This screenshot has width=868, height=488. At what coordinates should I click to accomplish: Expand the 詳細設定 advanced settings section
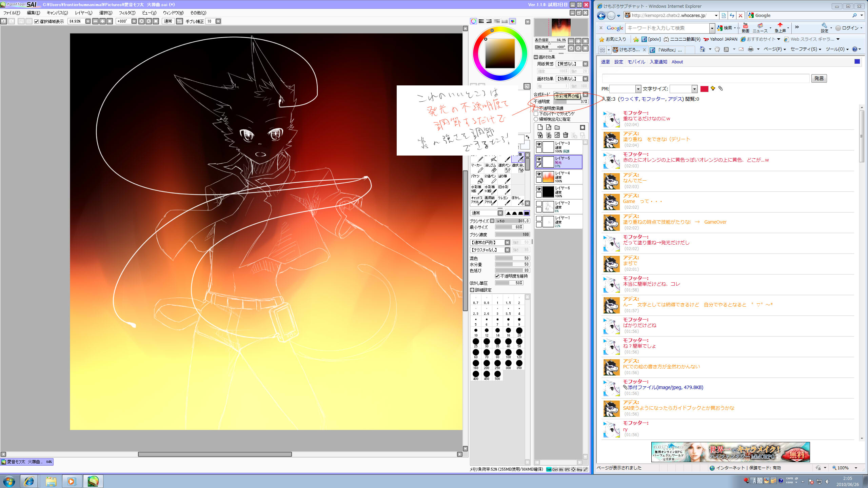click(x=472, y=290)
